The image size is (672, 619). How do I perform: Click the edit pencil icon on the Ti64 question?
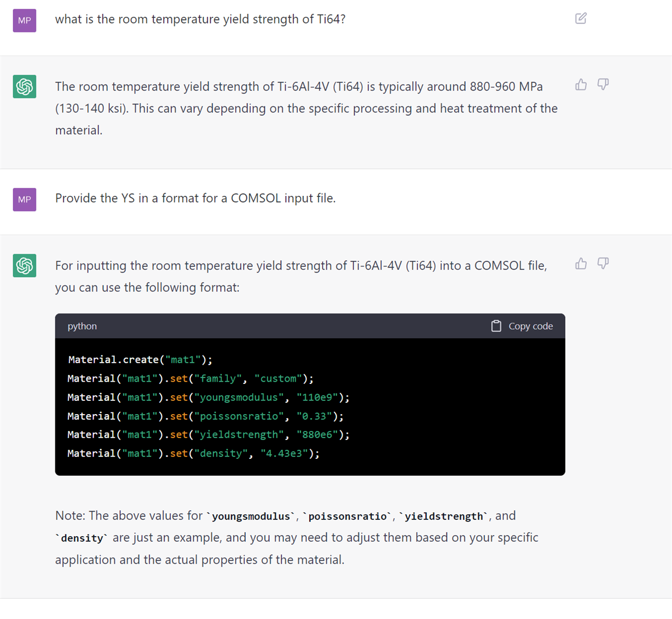coord(580,18)
